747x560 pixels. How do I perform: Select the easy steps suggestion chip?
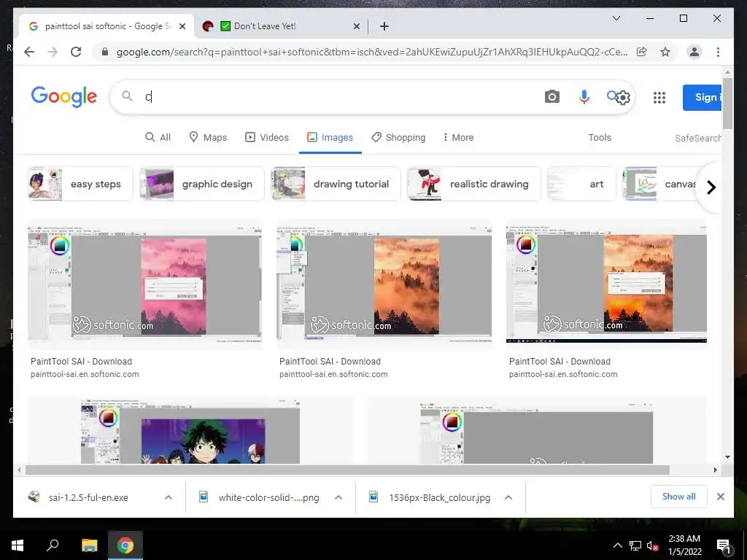[x=80, y=184]
